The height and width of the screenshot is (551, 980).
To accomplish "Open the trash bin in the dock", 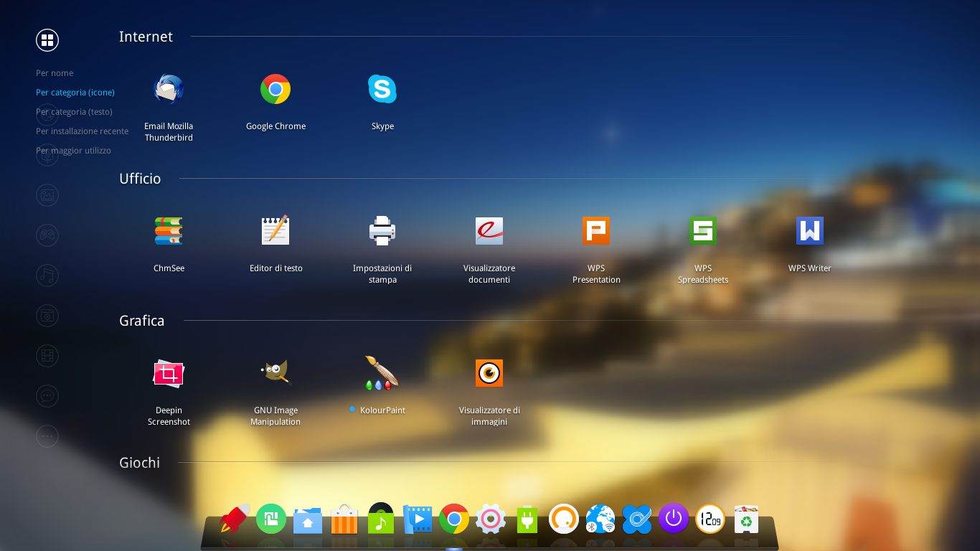I will click(746, 519).
